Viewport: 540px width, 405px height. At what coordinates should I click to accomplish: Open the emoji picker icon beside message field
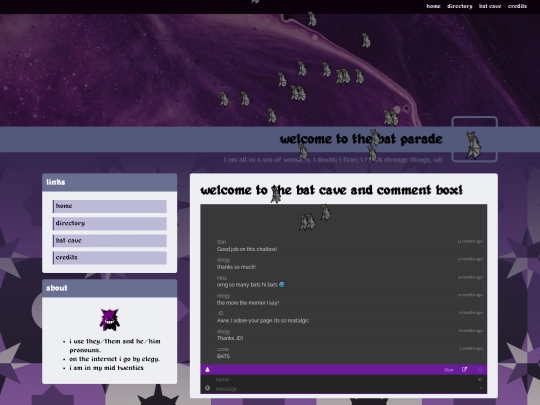[x=207, y=388]
